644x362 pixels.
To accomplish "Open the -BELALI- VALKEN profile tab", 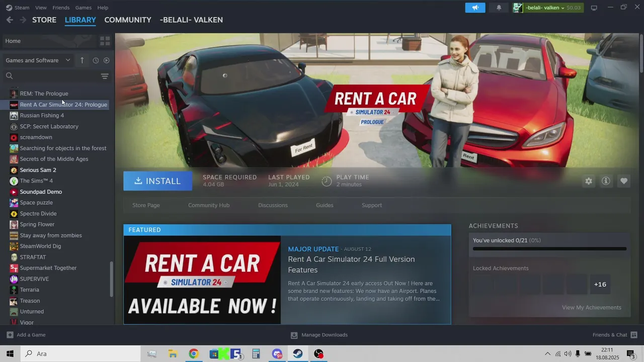I will 191,20.
